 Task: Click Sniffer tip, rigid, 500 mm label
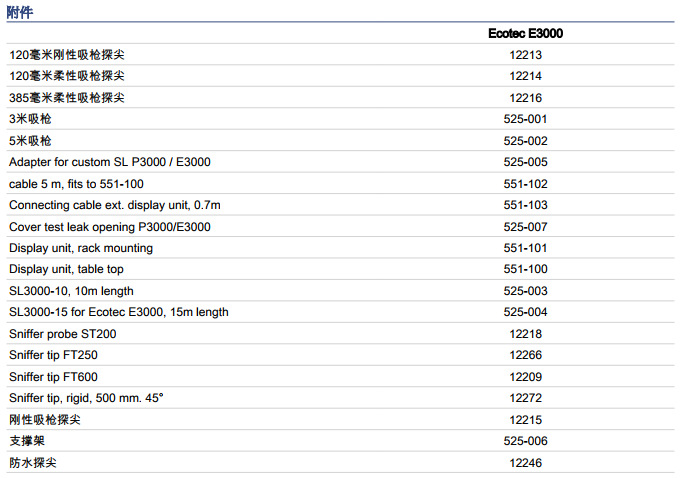coord(86,398)
